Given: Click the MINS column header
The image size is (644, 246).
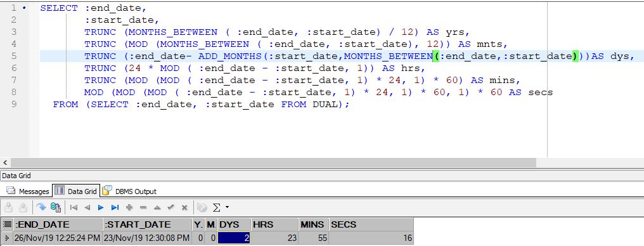Looking at the screenshot, I should point(314,224).
